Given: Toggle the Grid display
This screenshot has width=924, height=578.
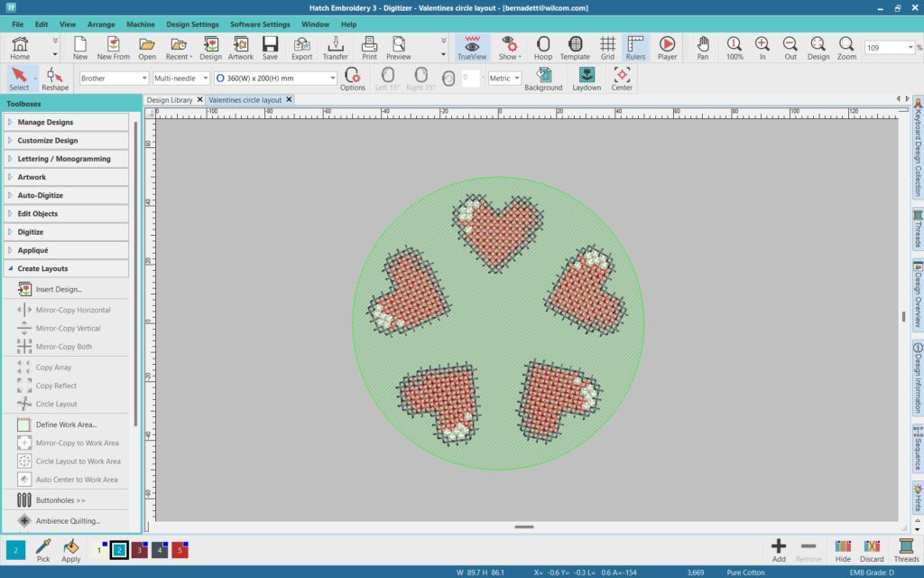Looking at the screenshot, I should click(608, 47).
